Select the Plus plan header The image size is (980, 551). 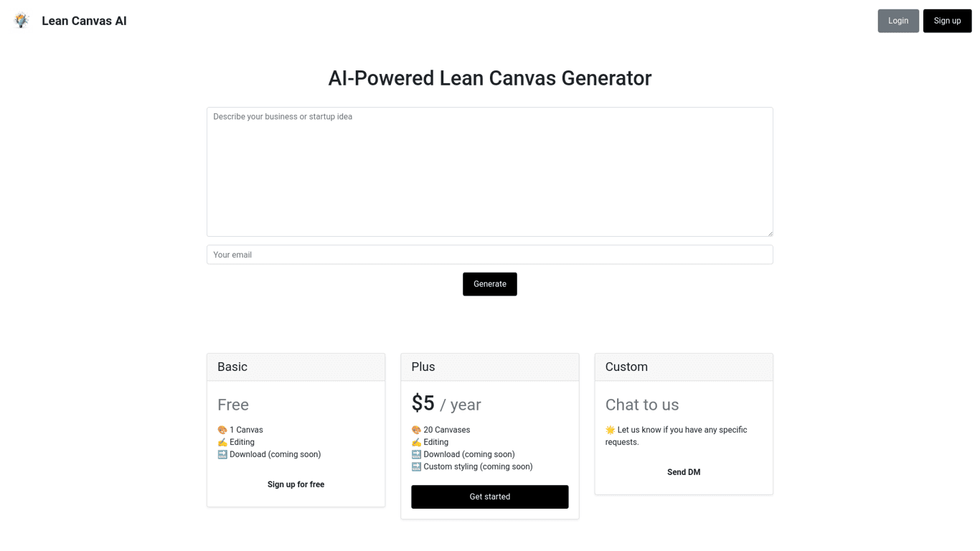423,367
